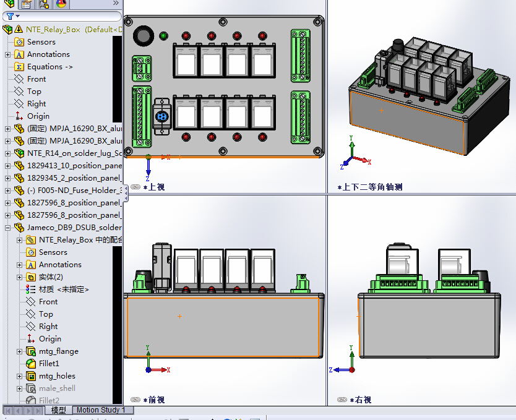Select the black round knob in top view
This screenshot has width=516, height=420.
[144, 35]
